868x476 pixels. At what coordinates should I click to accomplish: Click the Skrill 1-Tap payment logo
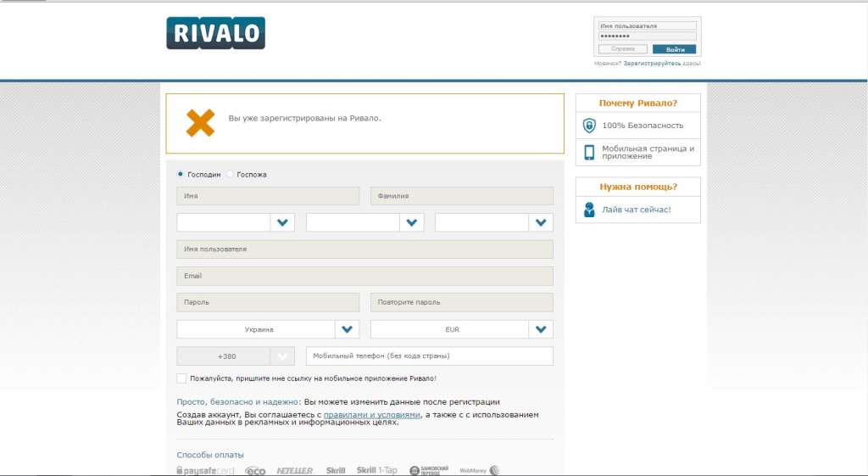377,470
